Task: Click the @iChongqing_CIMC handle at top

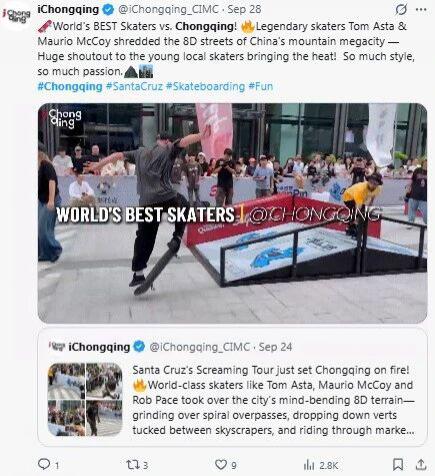Action: [x=168, y=9]
